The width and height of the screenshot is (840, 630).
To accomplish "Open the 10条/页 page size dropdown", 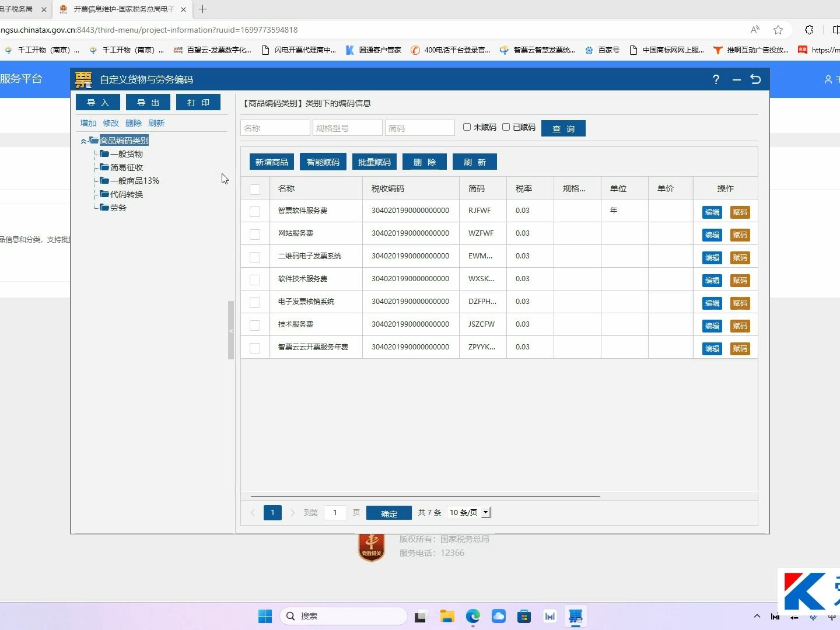I will click(469, 512).
